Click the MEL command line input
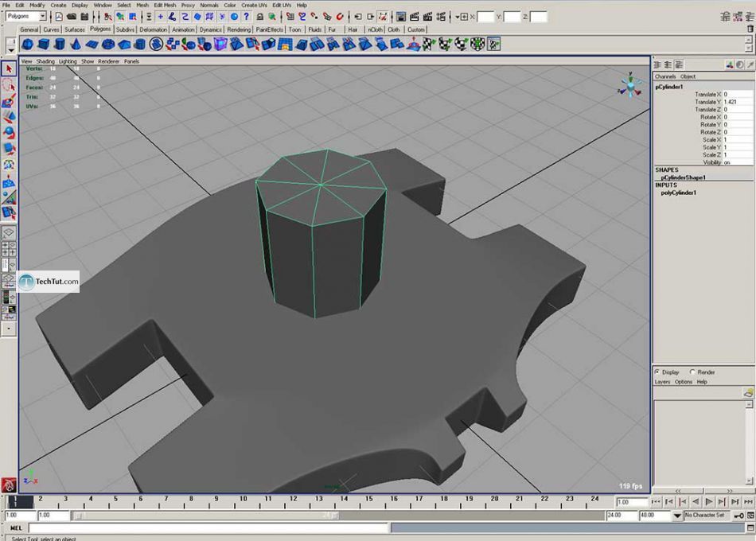 click(x=208, y=528)
